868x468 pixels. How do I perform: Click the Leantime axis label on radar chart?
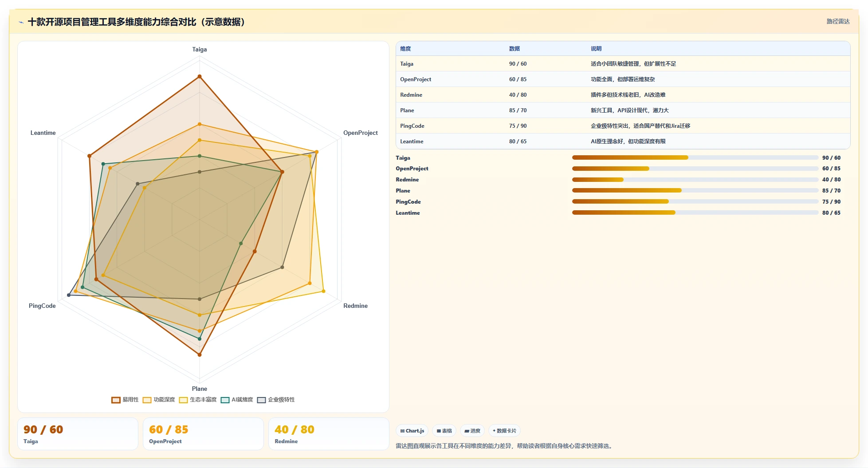click(43, 133)
